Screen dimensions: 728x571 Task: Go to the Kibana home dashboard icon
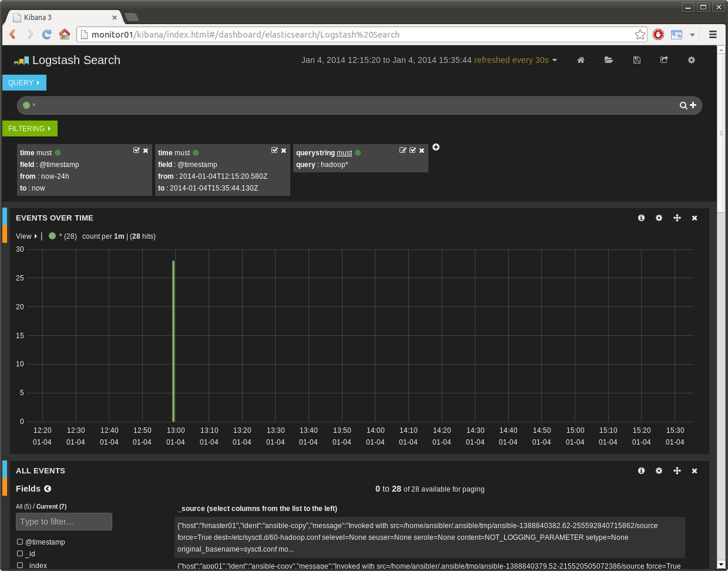click(581, 60)
